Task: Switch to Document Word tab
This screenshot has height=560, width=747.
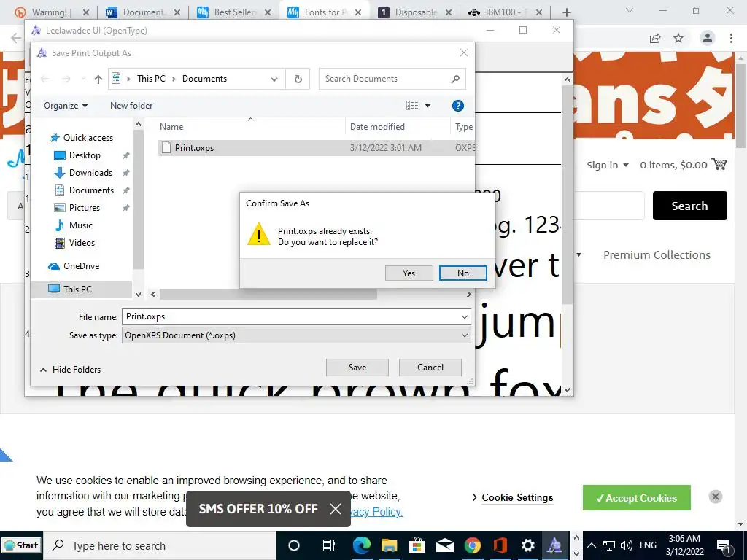Action: coord(144,12)
